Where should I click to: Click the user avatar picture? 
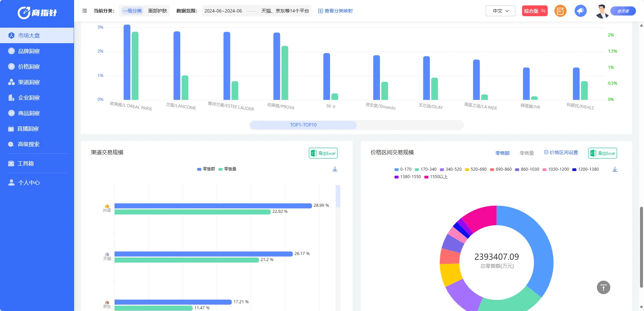602,11
